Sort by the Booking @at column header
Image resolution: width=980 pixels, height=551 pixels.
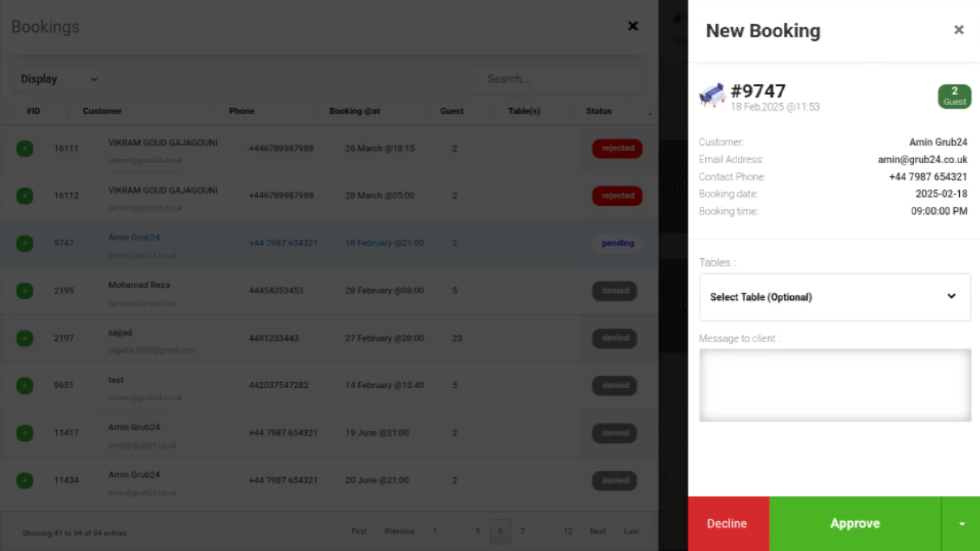point(354,111)
